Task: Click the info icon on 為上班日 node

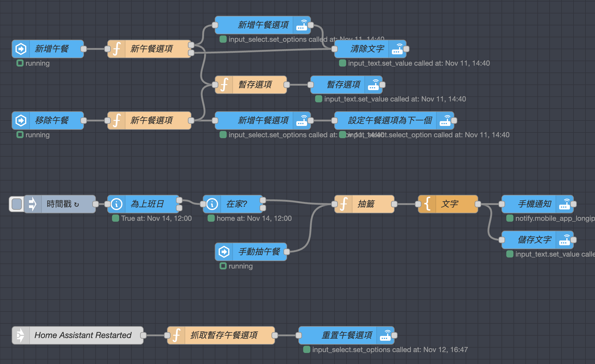Action: click(x=116, y=204)
